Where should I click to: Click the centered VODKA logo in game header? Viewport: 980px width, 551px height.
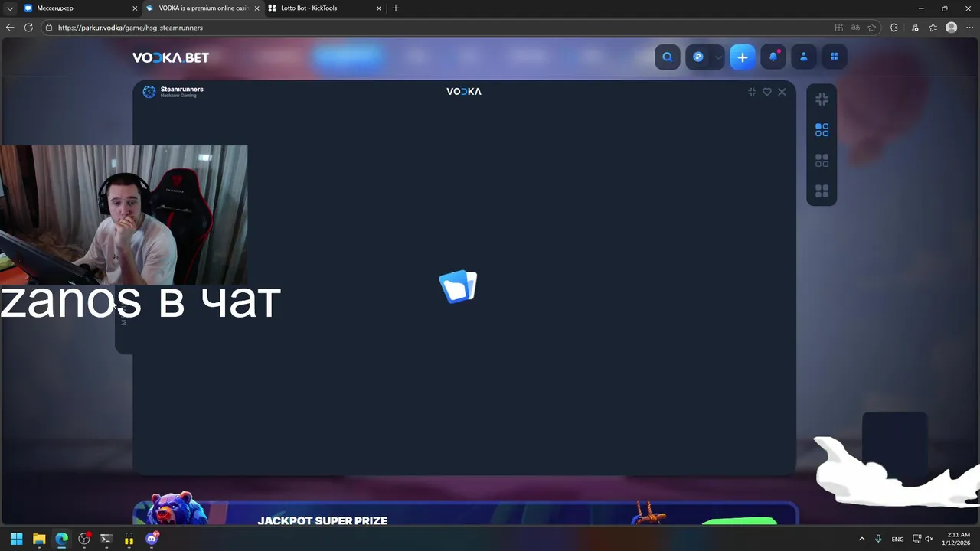pos(464,91)
